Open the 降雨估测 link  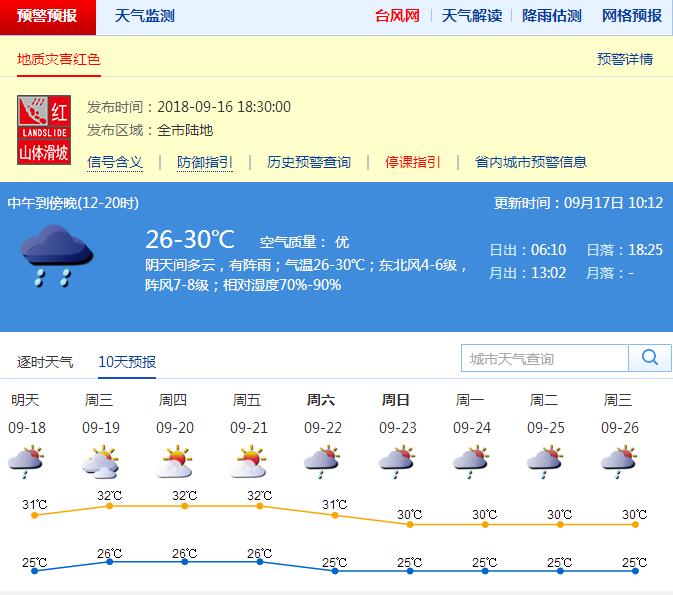[552, 16]
